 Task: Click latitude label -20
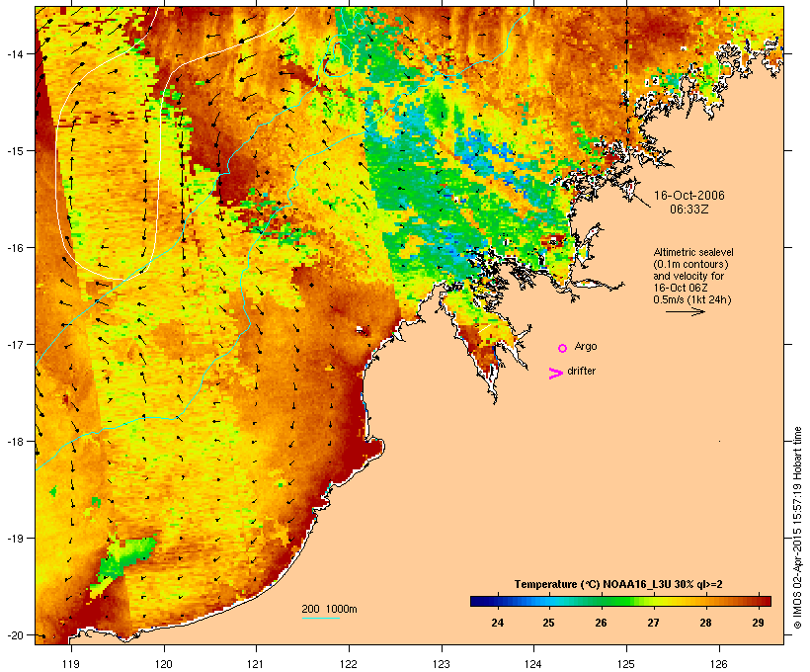(x=14, y=635)
